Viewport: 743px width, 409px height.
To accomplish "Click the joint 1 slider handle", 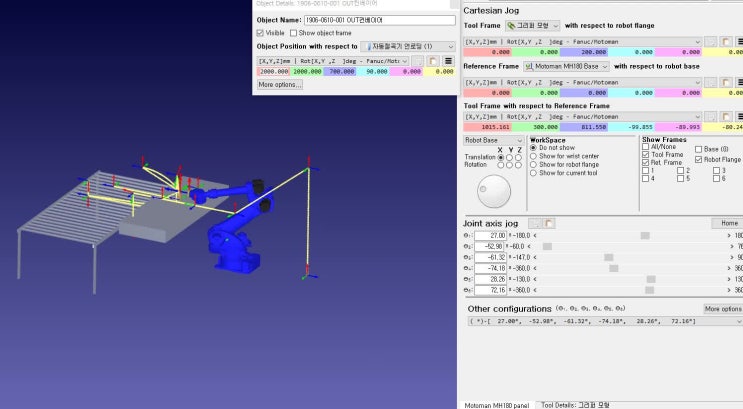I will click(645, 236).
